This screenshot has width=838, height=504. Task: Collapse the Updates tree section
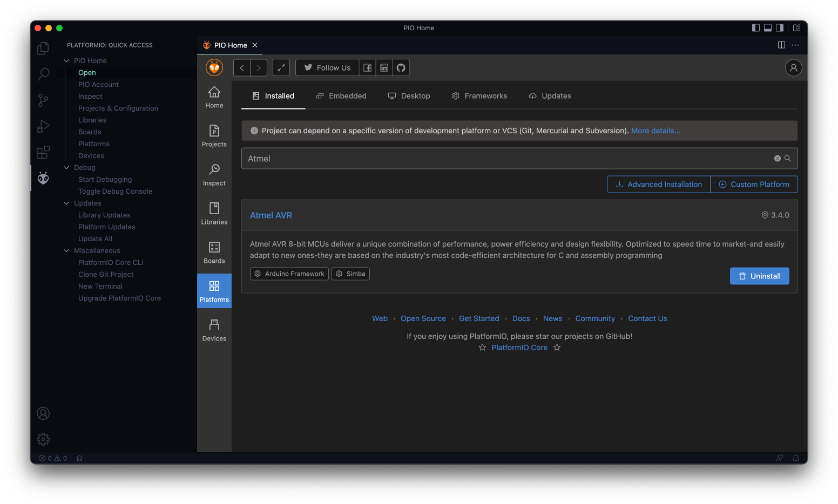(66, 203)
